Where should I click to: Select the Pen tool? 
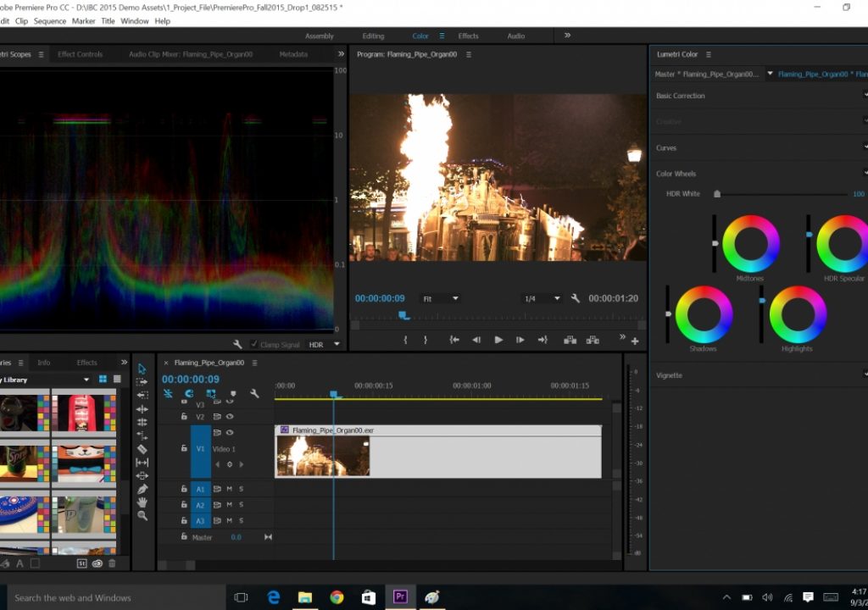click(x=142, y=490)
